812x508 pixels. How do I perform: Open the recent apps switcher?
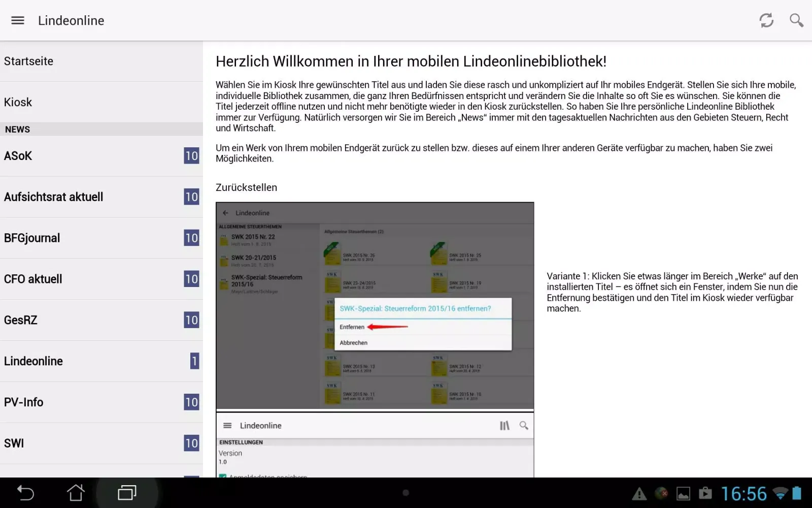(127, 493)
